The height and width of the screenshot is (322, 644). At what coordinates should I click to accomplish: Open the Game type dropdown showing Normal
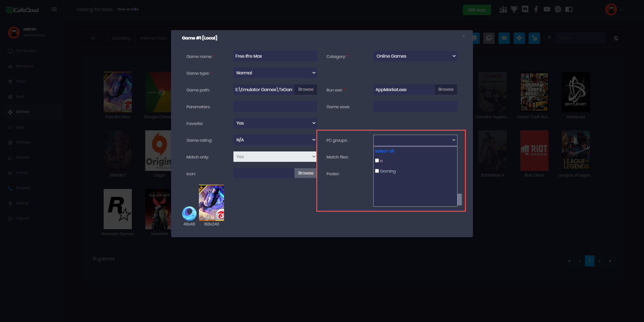point(275,73)
